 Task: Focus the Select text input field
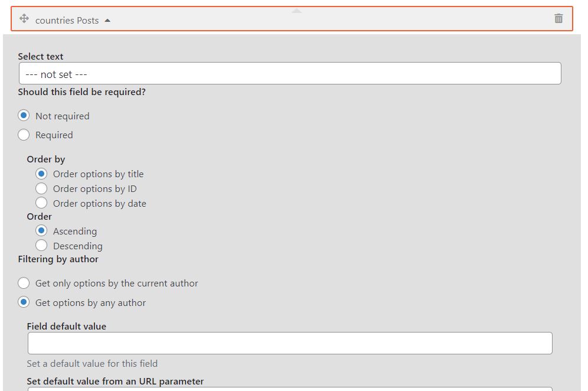(290, 74)
